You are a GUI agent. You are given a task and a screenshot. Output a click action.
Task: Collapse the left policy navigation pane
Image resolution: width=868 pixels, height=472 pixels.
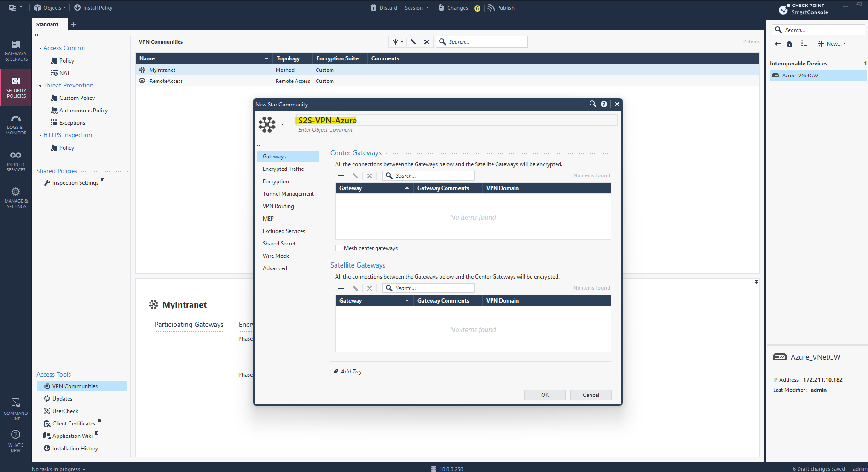pos(36,35)
